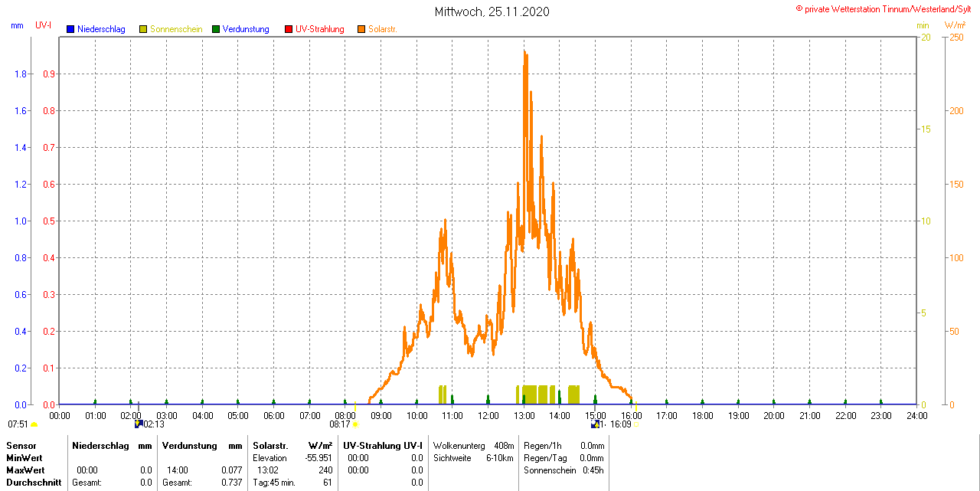Select the Solarstr. legend label
Viewport: 980px width, 491px height.
[383, 29]
